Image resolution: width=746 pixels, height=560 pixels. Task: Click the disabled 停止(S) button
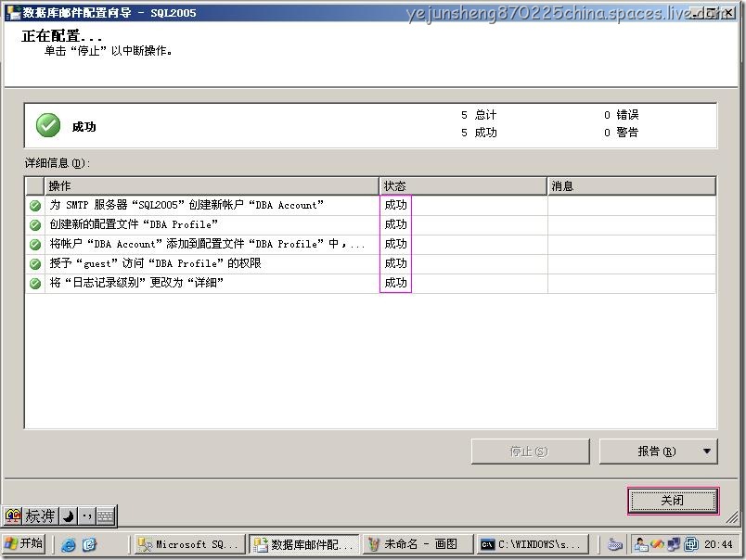tap(530, 452)
